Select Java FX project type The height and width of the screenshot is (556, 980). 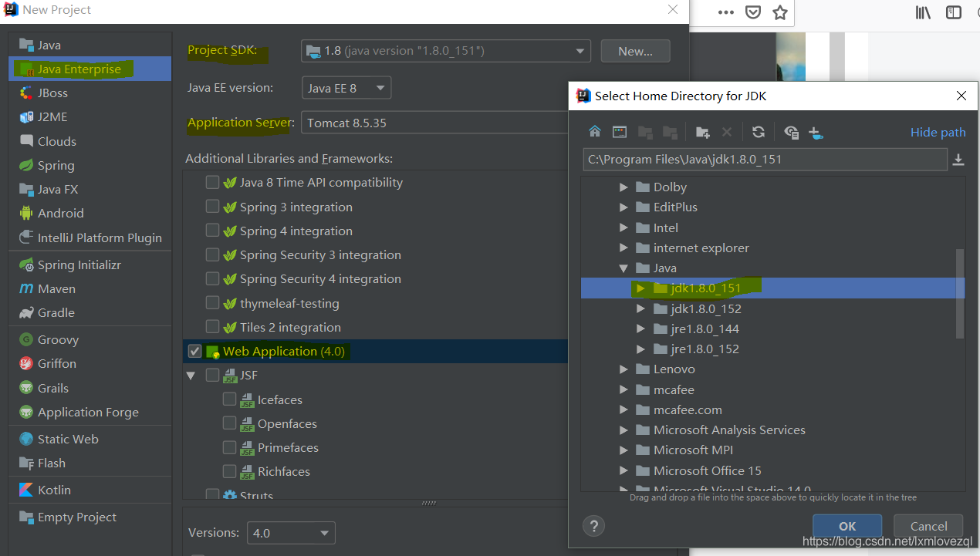[90, 189]
